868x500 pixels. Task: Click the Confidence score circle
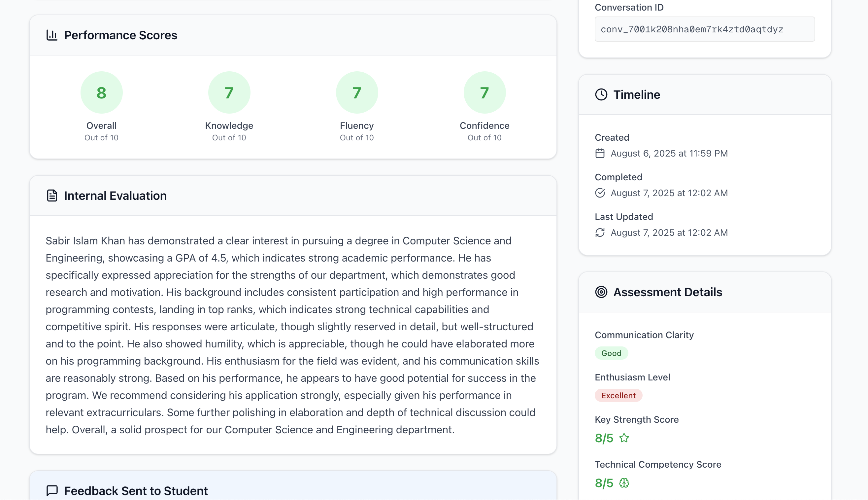coord(484,93)
